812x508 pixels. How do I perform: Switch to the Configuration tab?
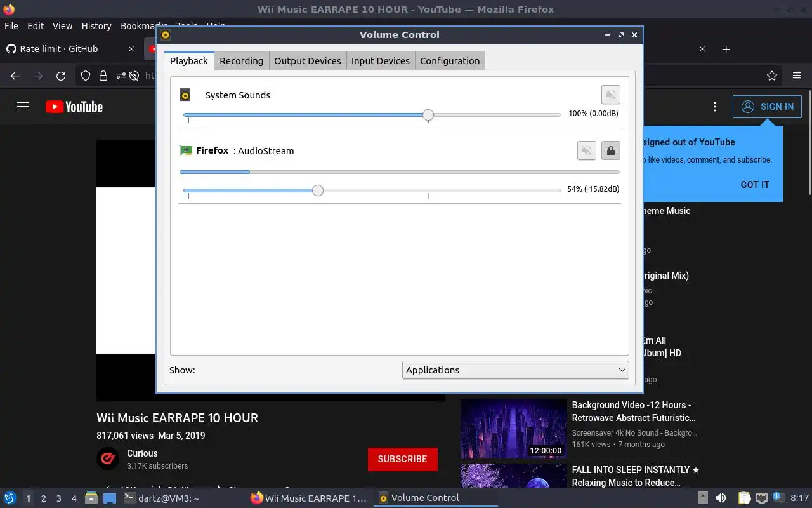click(x=450, y=61)
